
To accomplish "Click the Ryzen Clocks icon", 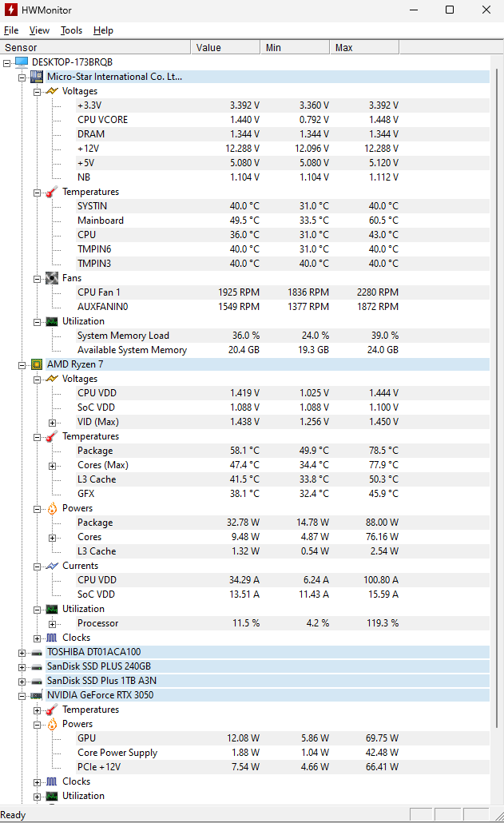I will [52, 638].
